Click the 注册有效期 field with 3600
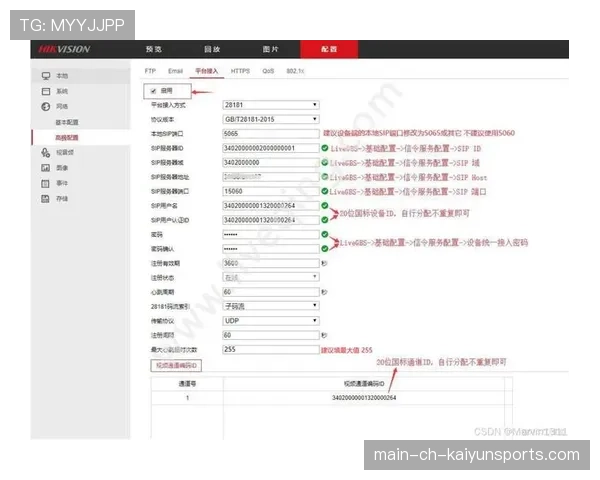This screenshot has width=600, height=480. point(271,263)
